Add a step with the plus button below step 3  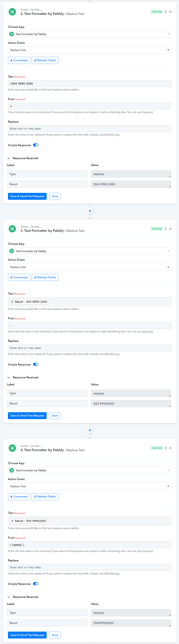click(90, 430)
